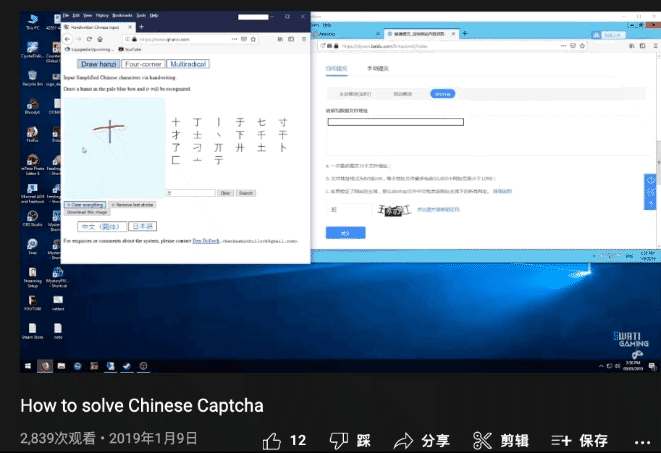The image size is (661, 453).
Task: Switch to the Multiradical tab
Action: click(187, 64)
